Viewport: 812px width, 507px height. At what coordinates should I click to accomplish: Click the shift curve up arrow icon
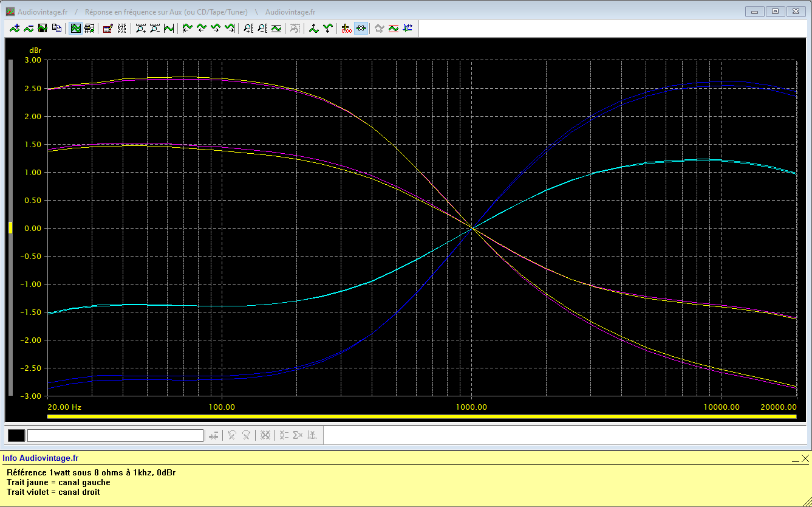point(314,28)
